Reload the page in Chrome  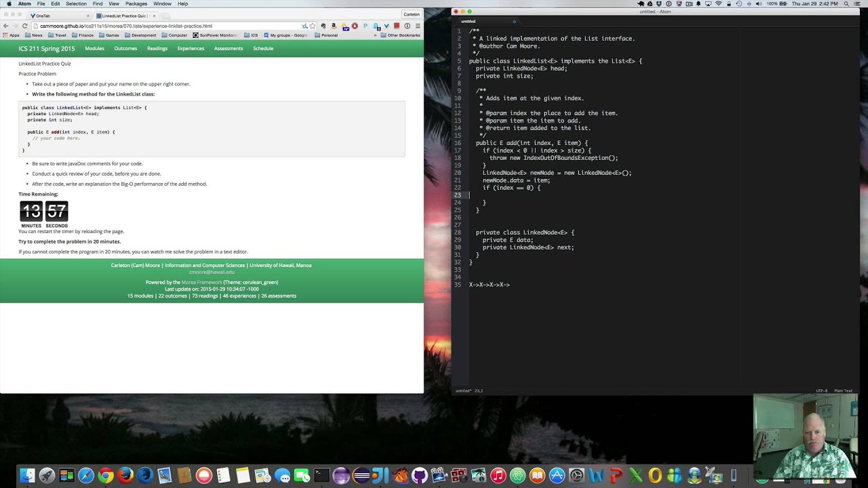coord(24,26)
